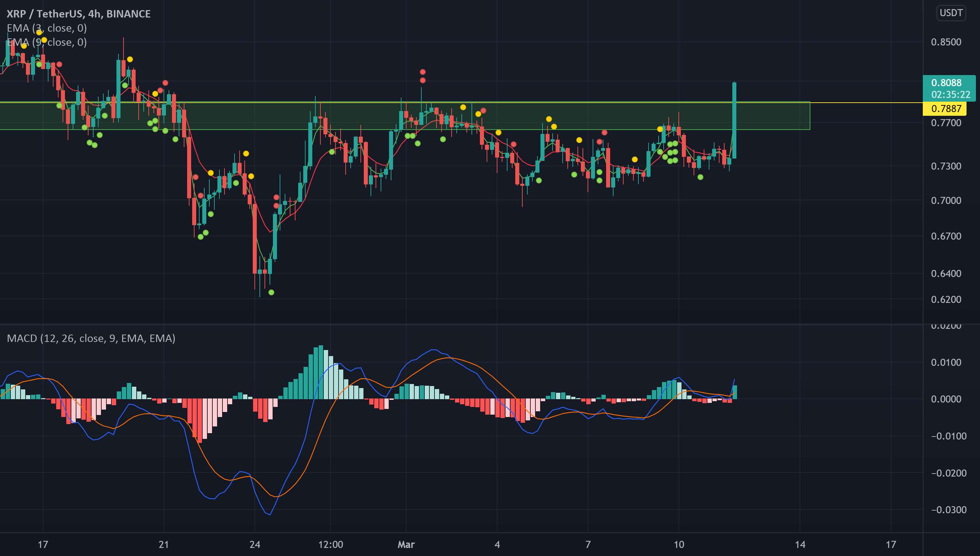
Task: Click the 0.6200 price axis label
Action: [946, 300]
